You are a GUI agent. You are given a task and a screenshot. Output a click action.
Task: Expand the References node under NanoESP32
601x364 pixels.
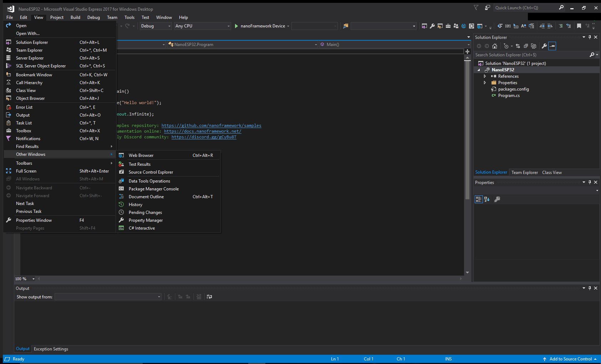(485, 76)
